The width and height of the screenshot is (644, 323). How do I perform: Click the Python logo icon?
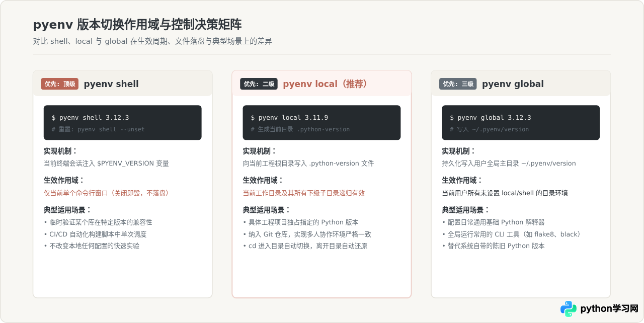pyautogui.click(x=569, y=308)
